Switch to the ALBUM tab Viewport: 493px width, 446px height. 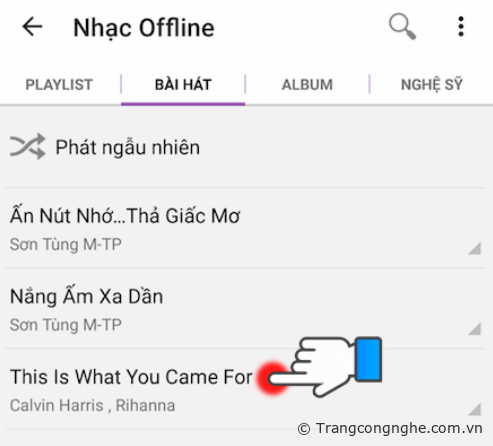coord(307,85)
